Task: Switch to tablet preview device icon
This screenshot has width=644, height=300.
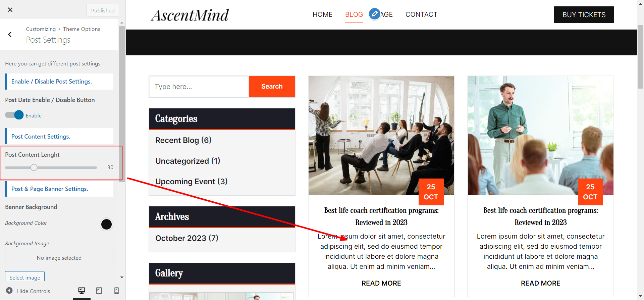Action: (x=99, y=291)
